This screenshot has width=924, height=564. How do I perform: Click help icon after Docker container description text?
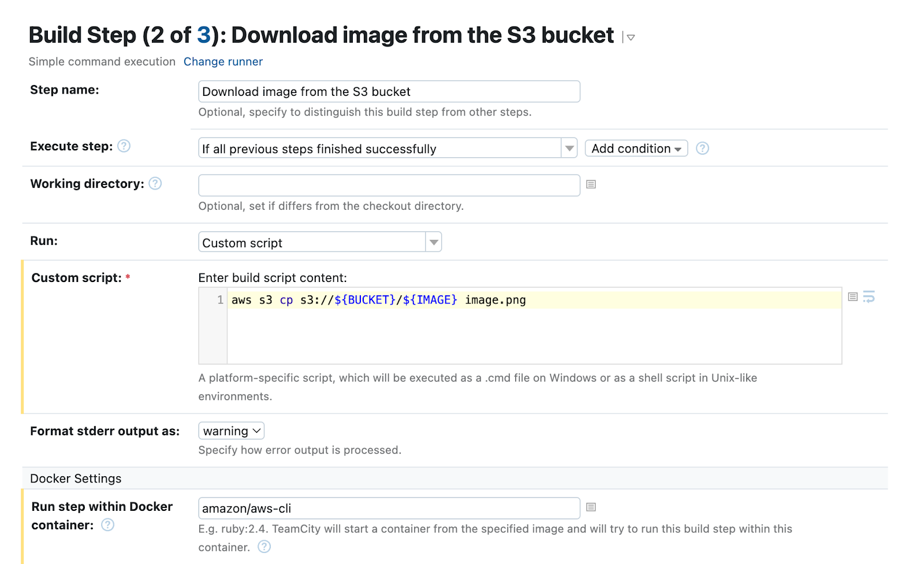264,547
